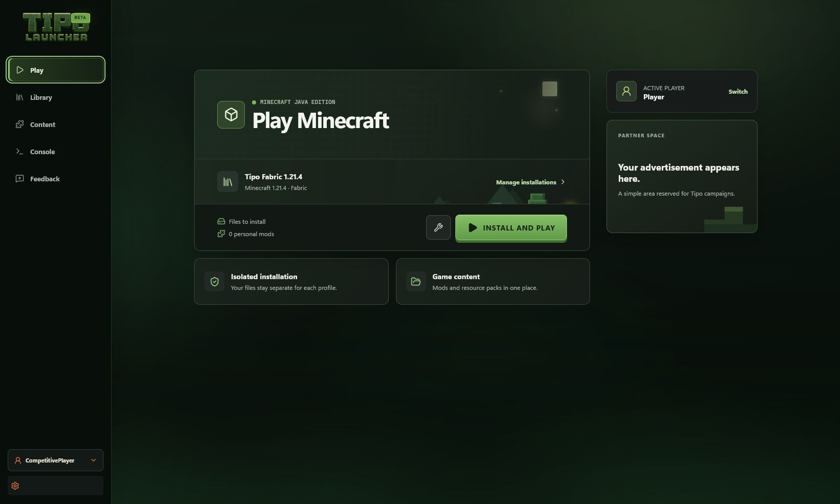Click the play triangle inside Install and Play
Image resolution: width=840 pixels, height=504 pixels.
[x=473, y=227]
